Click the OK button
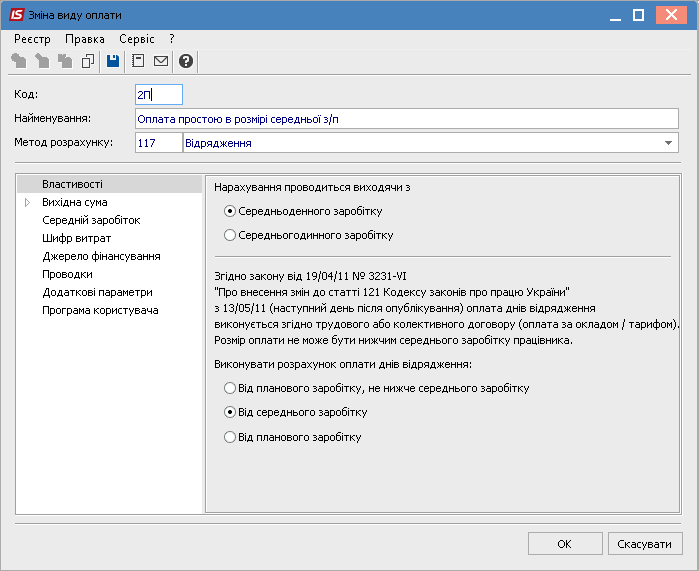 pyautogui.click(x=565, y=544)
